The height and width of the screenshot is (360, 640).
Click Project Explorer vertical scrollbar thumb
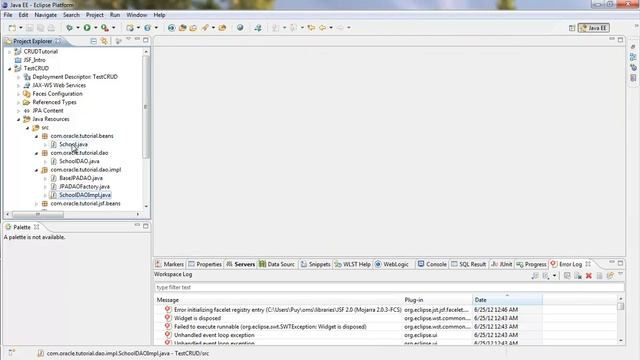tap(146, 107)
